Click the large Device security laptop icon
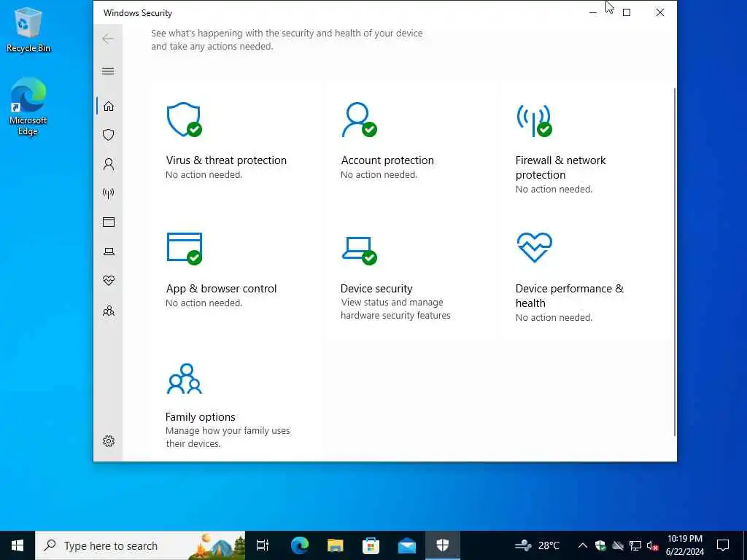The image size is (747, 560). 359,251
